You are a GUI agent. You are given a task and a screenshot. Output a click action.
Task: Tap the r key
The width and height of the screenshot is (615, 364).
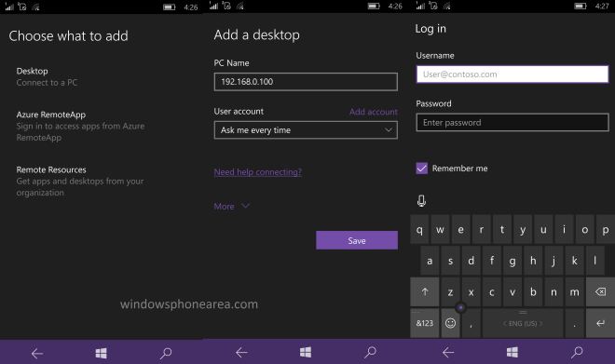pos(481,230)
